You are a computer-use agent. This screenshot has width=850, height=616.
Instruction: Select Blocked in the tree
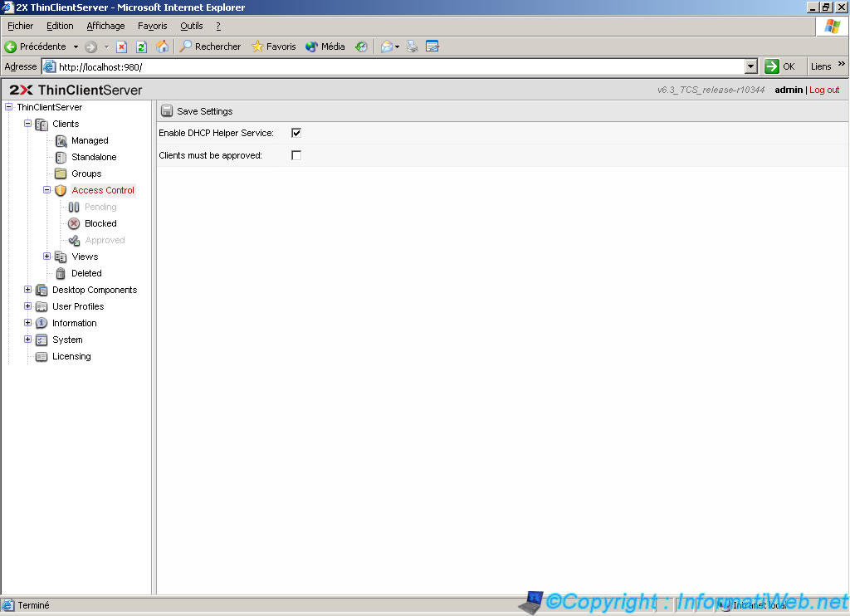(100, 223)
